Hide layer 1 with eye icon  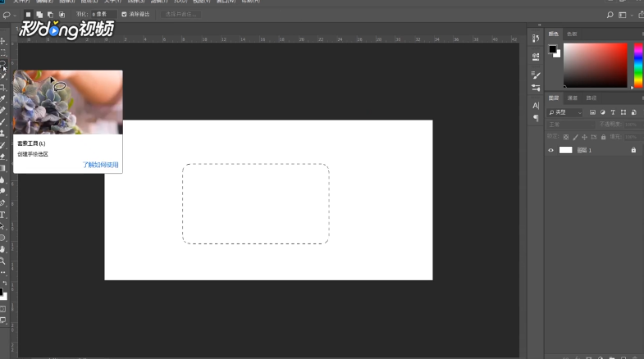coord(550,150)
